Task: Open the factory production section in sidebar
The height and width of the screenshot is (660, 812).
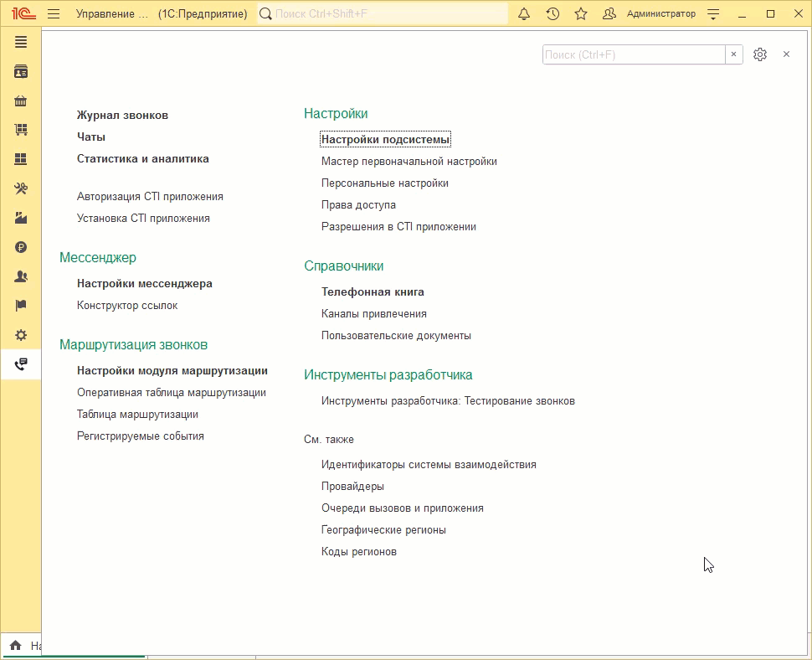Action: [21, 218]
